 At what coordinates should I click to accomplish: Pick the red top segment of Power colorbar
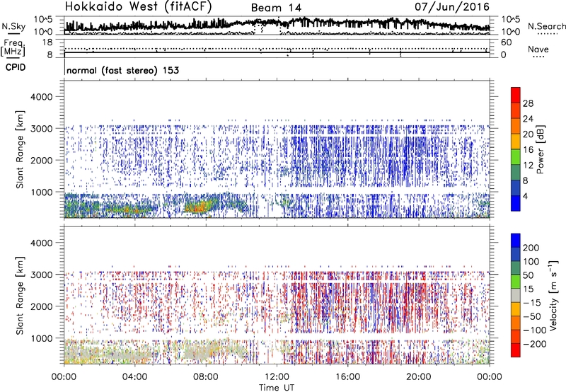[516, 96]
